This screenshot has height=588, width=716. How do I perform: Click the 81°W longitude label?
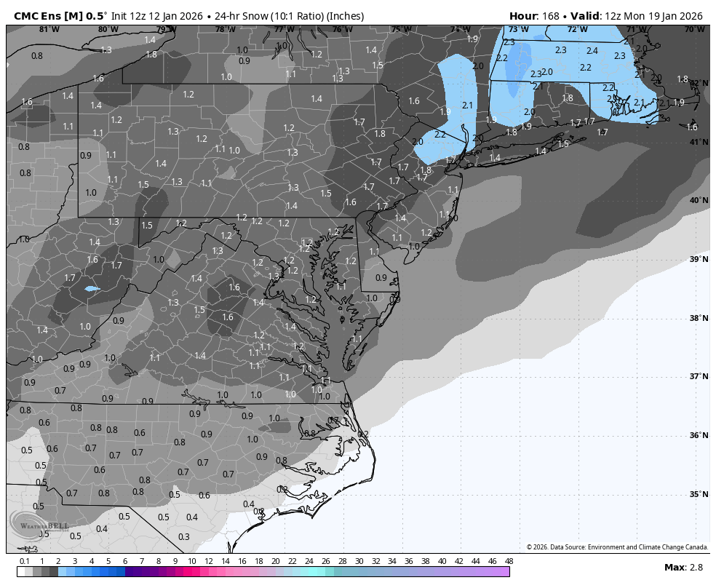click(49, 29)
